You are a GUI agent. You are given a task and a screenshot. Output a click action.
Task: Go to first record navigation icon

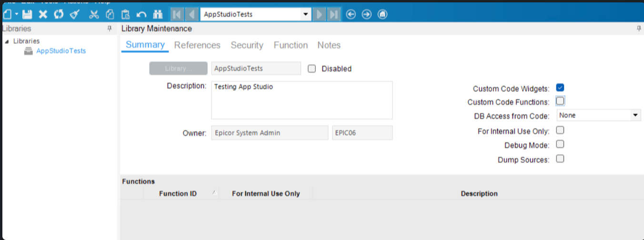177,14
